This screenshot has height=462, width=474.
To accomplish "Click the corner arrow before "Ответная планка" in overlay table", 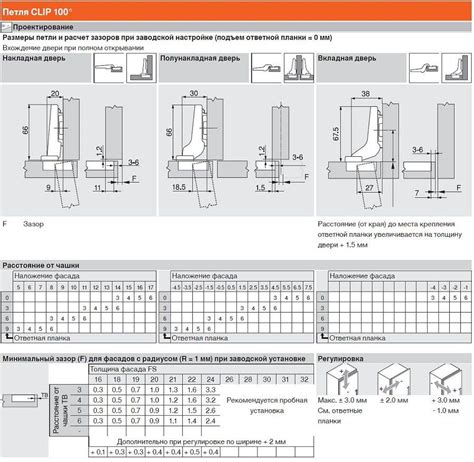I will pyautogui.click(x=9, y=337).
